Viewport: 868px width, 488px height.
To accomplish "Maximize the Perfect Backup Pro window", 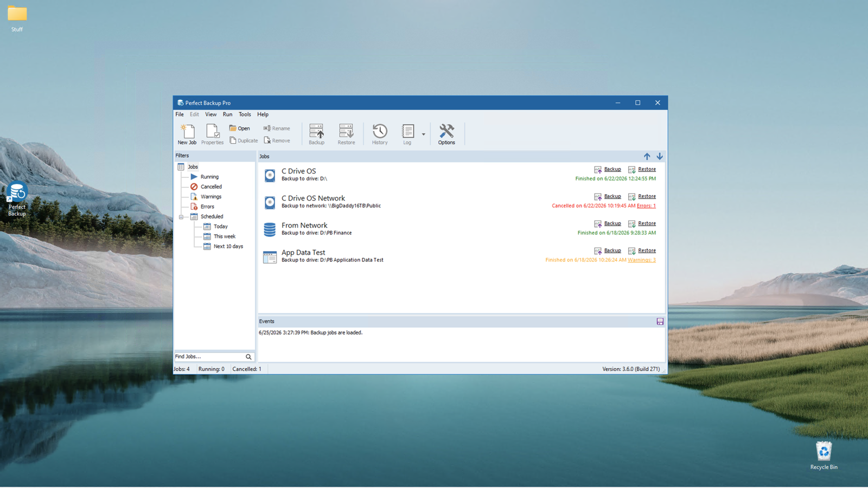I will (637, 103).
